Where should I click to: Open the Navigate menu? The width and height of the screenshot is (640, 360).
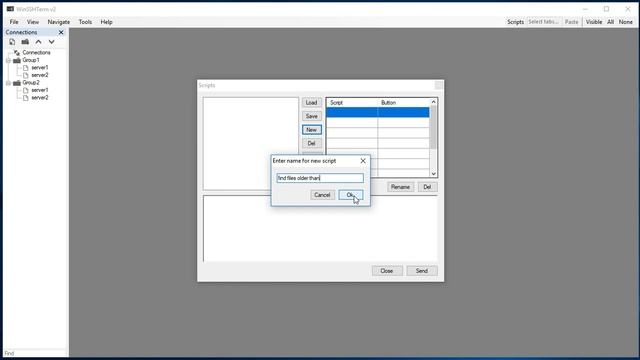point(58,22)
